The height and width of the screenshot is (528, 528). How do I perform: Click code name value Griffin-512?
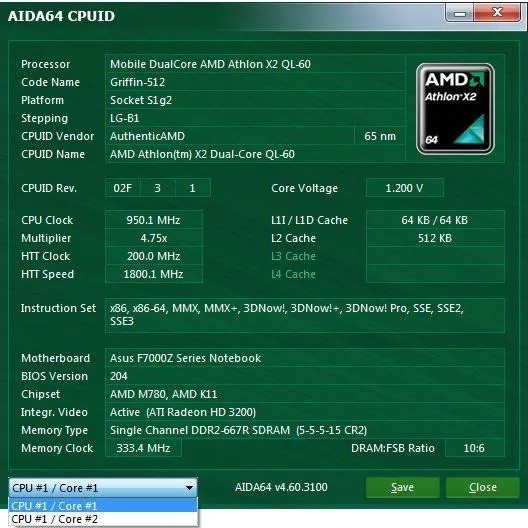pos(255,82)
